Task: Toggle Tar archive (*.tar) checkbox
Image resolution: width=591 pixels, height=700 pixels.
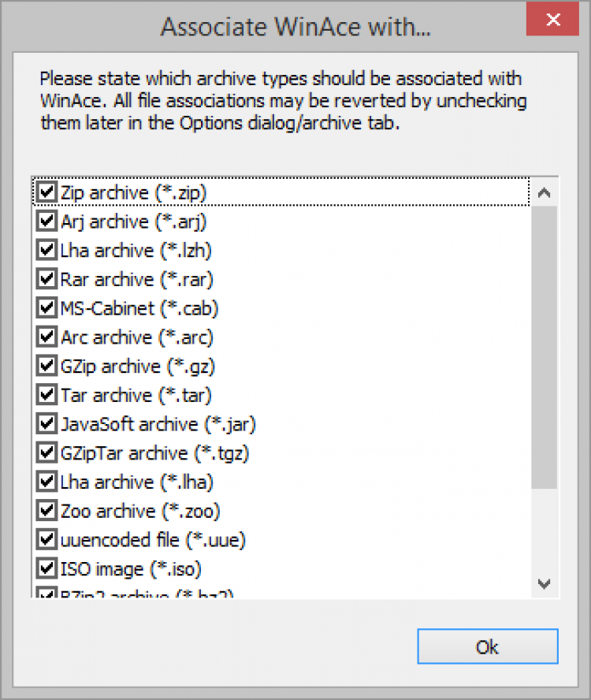Action: pyautogui.click(x=46, y=395)
